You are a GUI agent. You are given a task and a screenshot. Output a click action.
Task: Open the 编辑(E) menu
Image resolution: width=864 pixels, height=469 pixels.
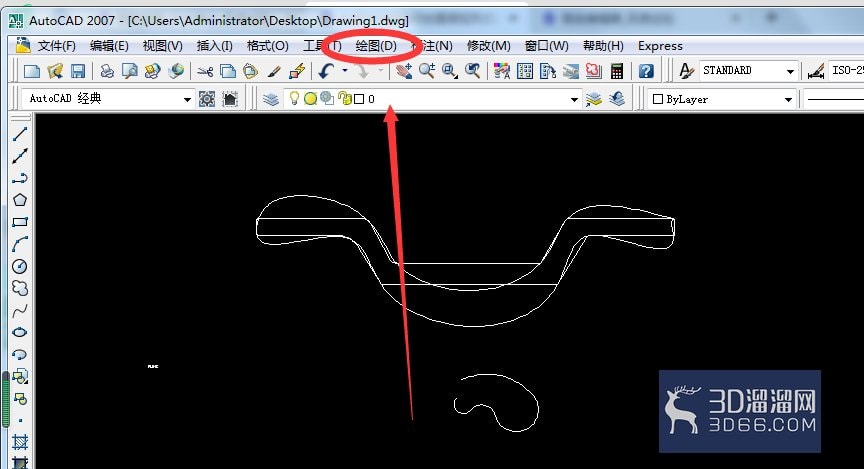(x=109, y=46)
